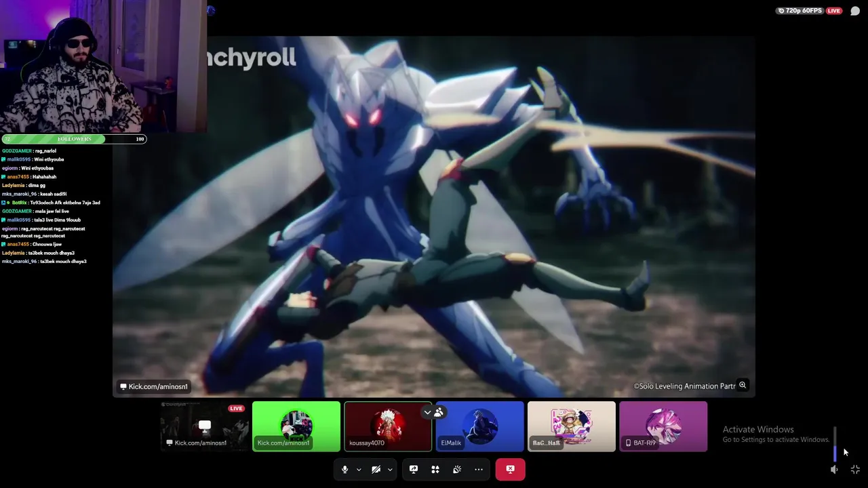Screen dimensions: 868x488
Task: Click the zoom magnifier icon on stream
Action: click(743, 385)
